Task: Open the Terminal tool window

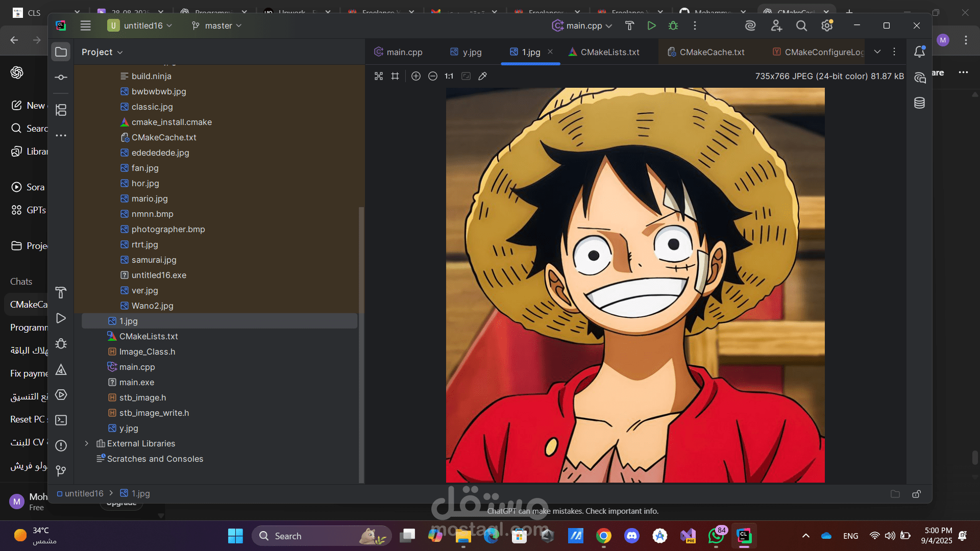Action: (61, 420)
